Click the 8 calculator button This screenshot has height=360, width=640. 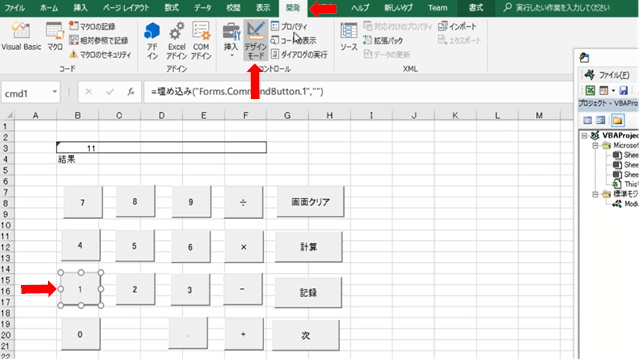tap(135, 201)
